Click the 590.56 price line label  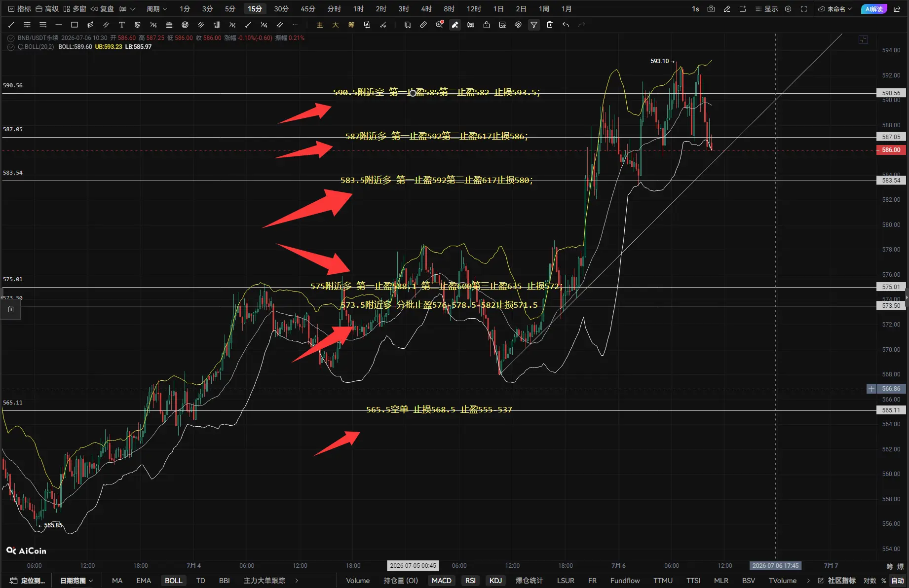click(891, 93)
